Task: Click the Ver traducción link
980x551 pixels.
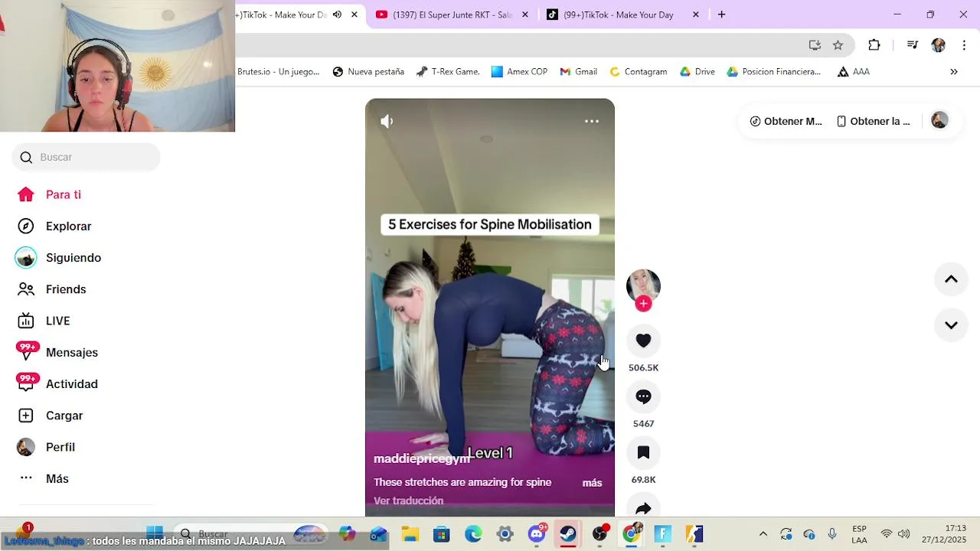Action: point(408,500)
